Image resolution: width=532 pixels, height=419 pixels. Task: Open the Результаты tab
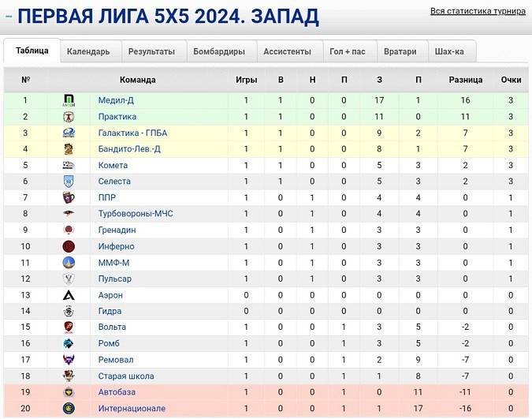click(x=151, y=52)
